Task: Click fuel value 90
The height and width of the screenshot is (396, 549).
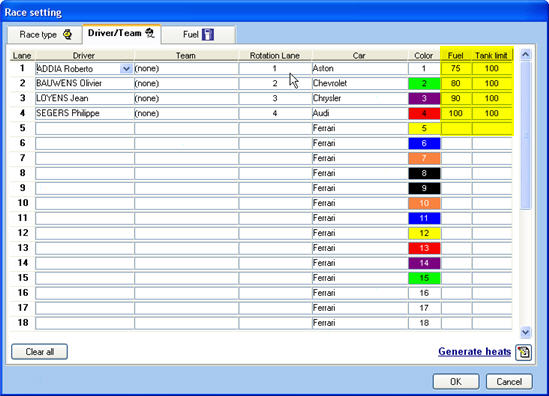Action: click(x=456, y=98)
